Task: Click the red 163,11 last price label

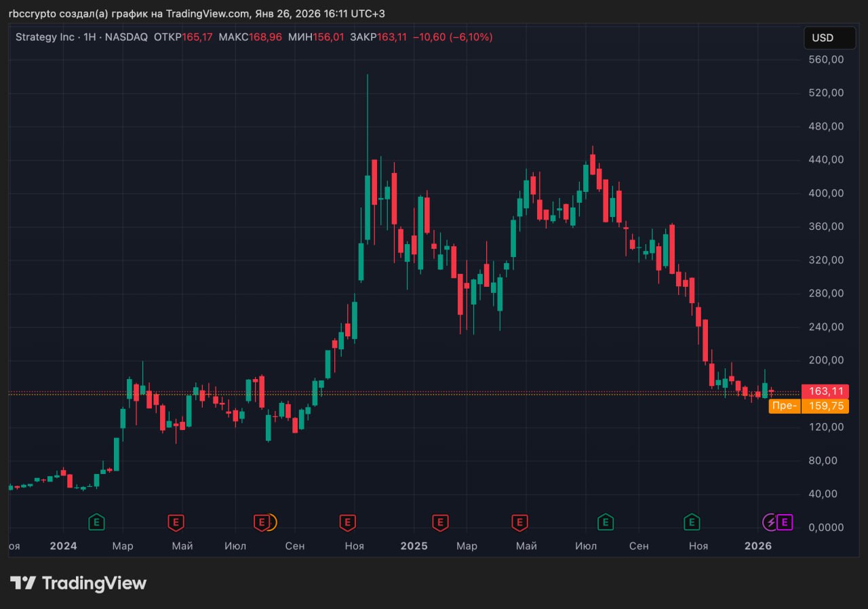Action: click(x=825, y=391)
